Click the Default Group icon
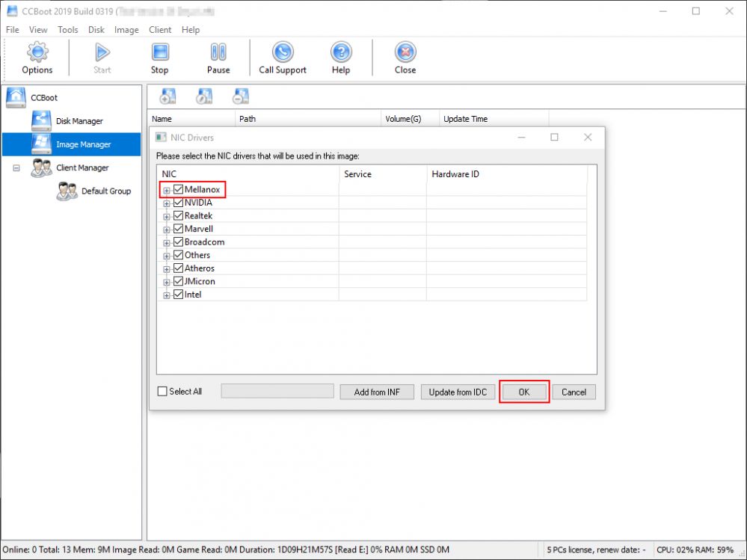The width and height of the screenshot is (747, 560). tap(67, 191)
